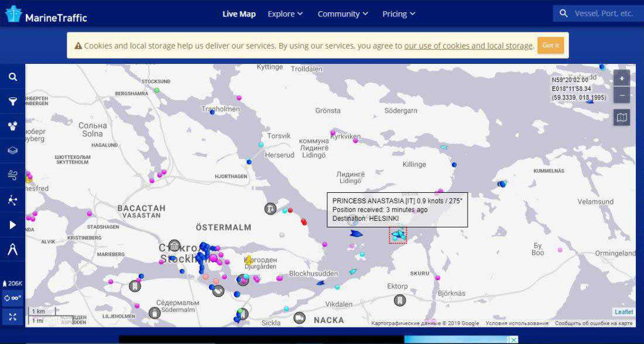Focus the Vessel, Port search field
Image resolution: width=644 pixels, height=344 pixels.
pyautogui.click(x=604, y=13)
